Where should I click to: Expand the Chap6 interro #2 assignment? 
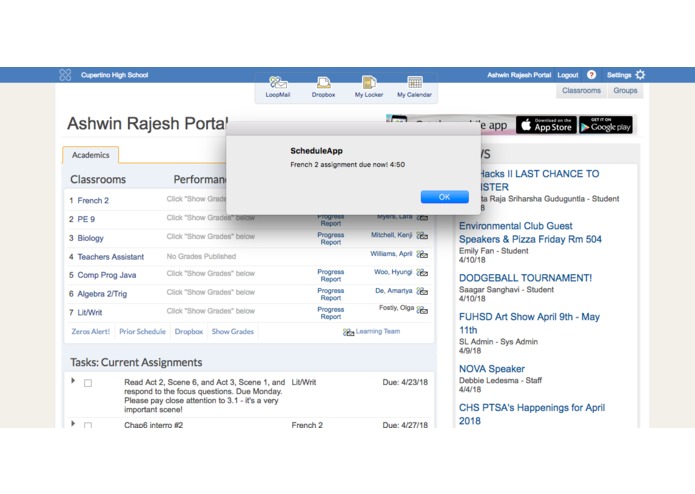point(73,424)
